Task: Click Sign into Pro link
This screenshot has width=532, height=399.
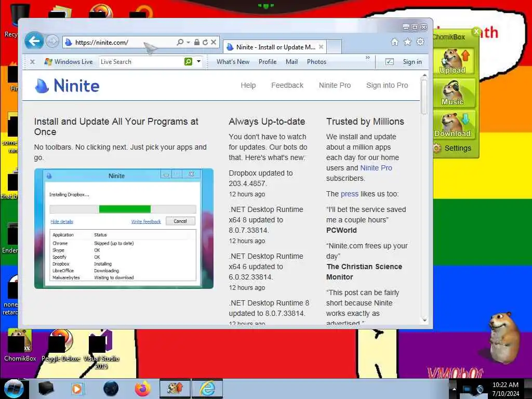Action: point(387,86)
